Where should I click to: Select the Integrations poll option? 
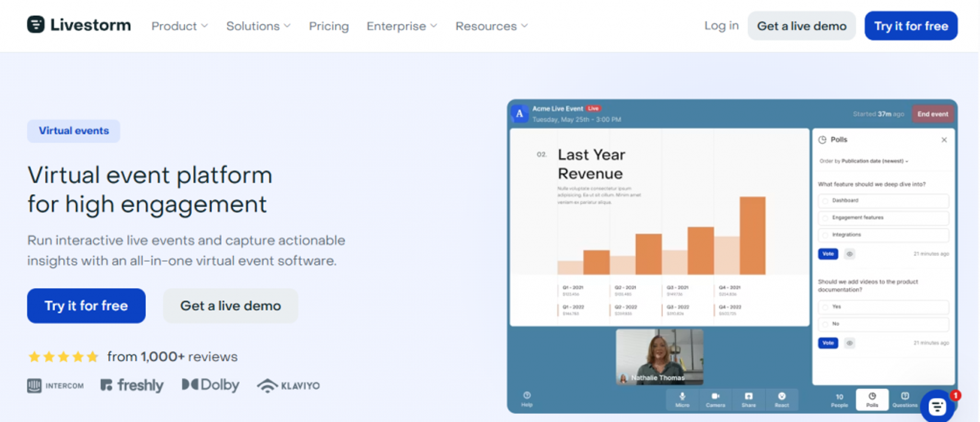884,235
